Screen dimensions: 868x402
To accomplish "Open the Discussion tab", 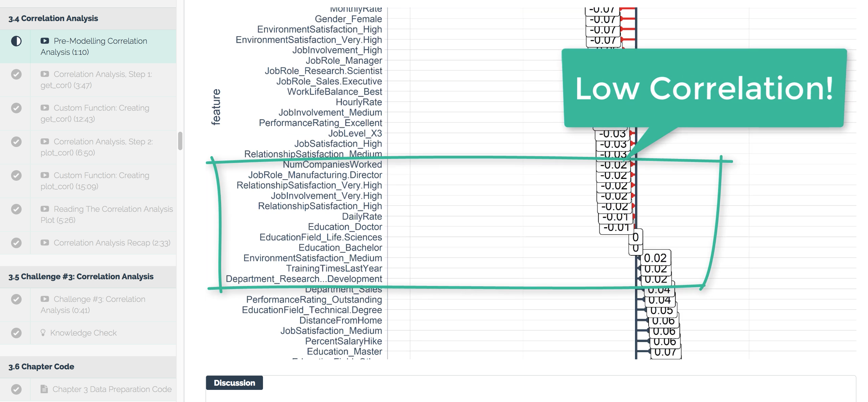I will pyautogui.click(x=235, y=383).
